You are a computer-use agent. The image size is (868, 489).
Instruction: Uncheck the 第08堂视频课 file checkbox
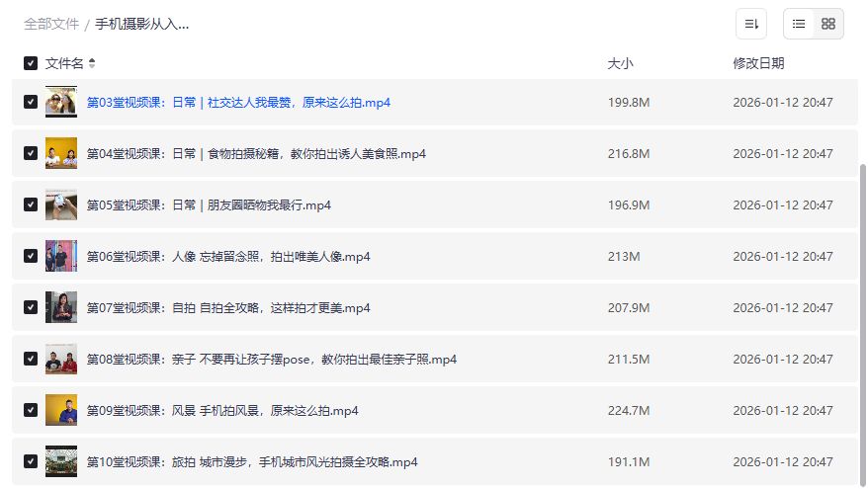click(31, 359)
